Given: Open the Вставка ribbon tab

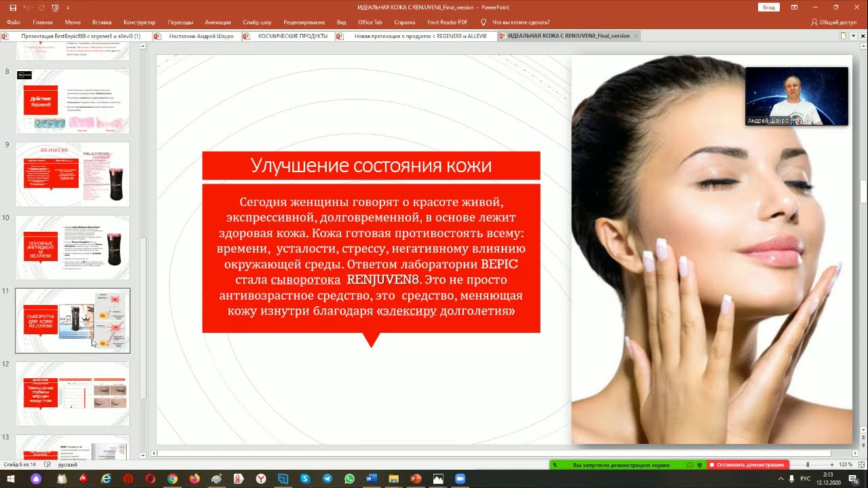Looking at the screenshot, I should pyautogui.click(x=102, y=22).
